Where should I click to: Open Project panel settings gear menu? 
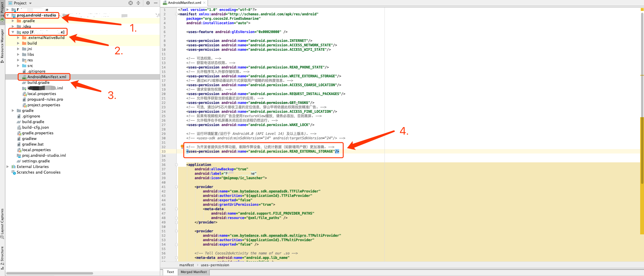148,3
